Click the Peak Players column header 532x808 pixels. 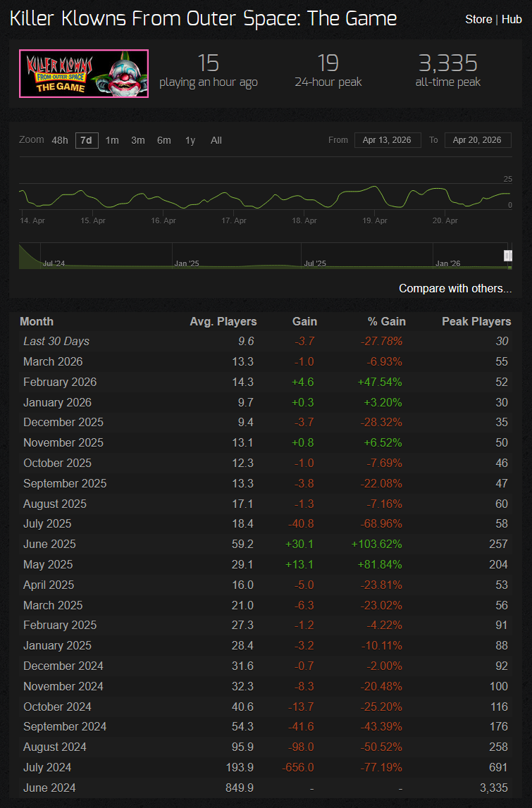476,321
